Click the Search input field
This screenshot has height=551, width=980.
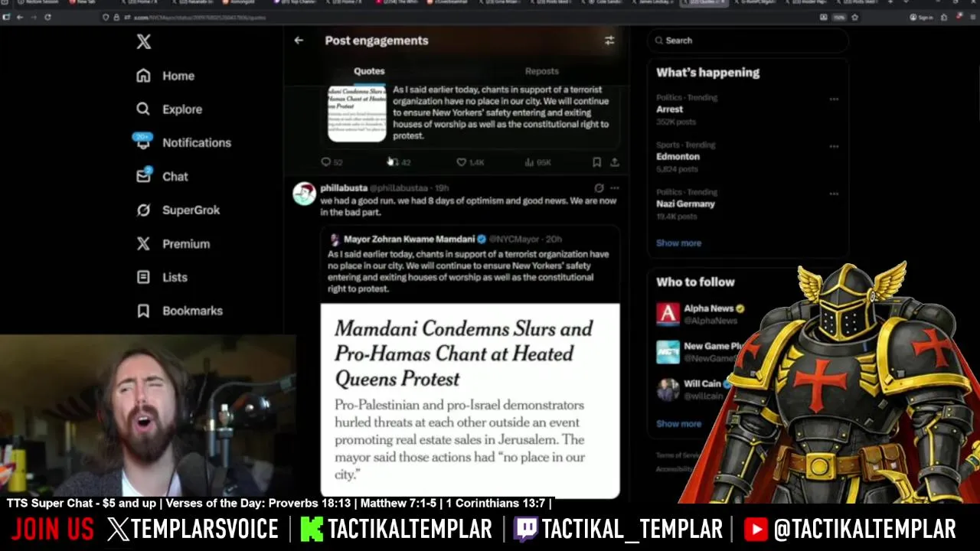[747, 41]
